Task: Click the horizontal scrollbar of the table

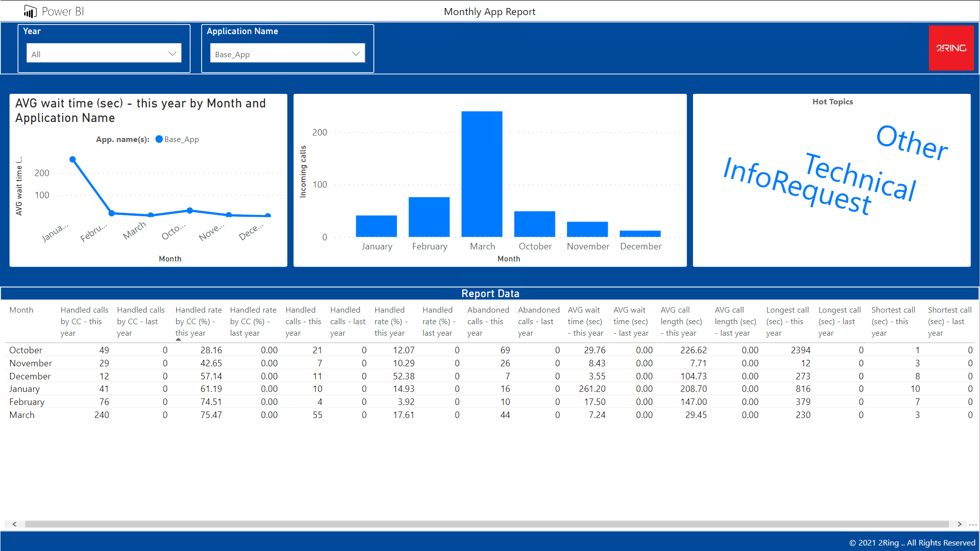Action: pos(486,524)
